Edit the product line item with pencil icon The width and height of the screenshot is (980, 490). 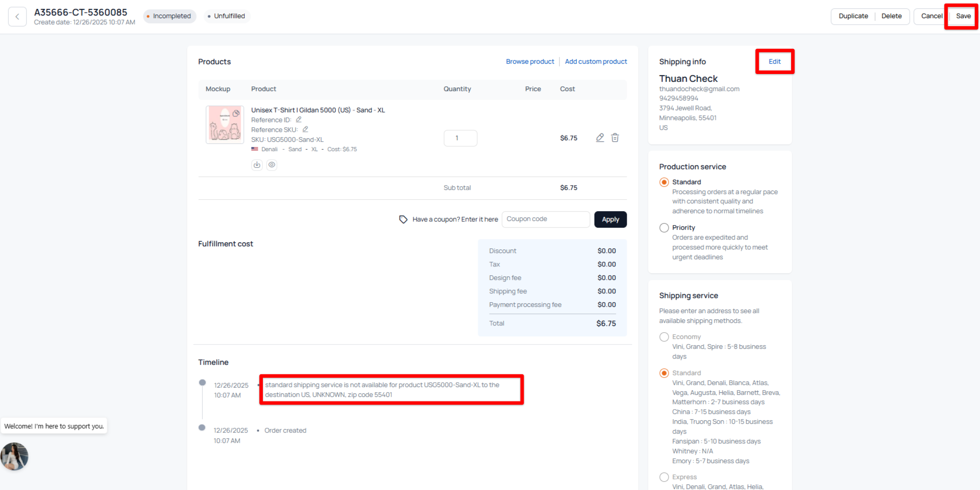600,138
